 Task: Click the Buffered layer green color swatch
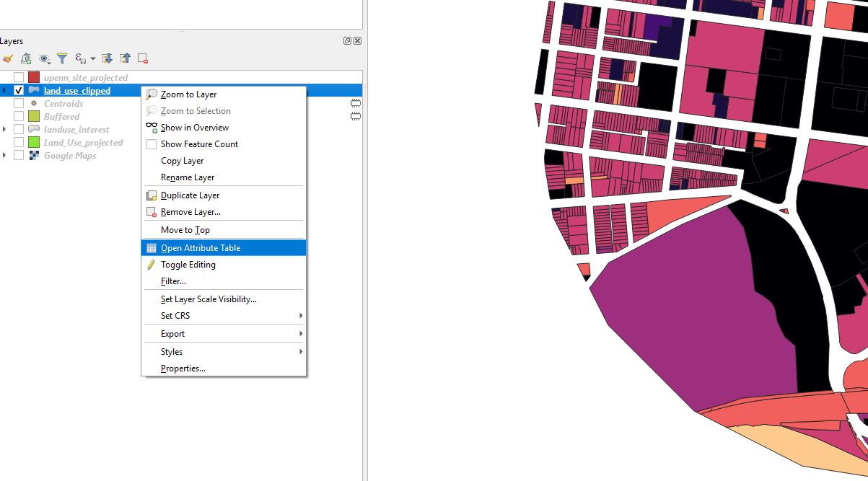click(x=34, y=117)
